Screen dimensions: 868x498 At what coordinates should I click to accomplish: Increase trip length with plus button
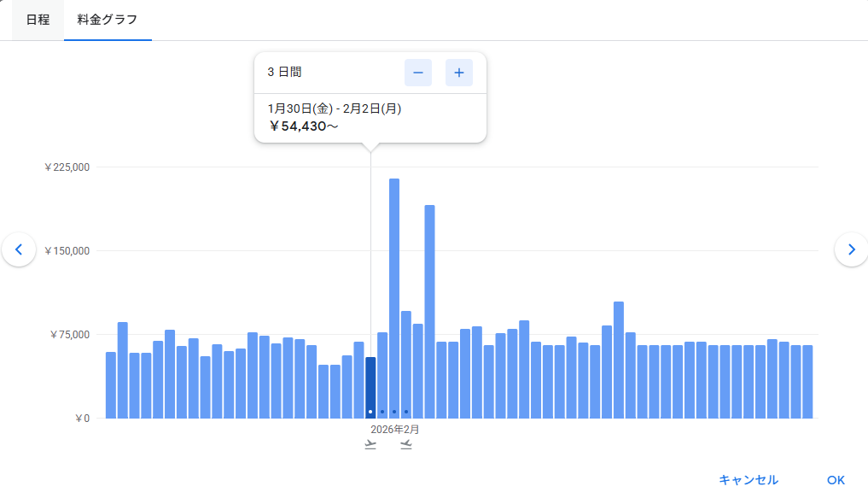click(x=458, y=73)
